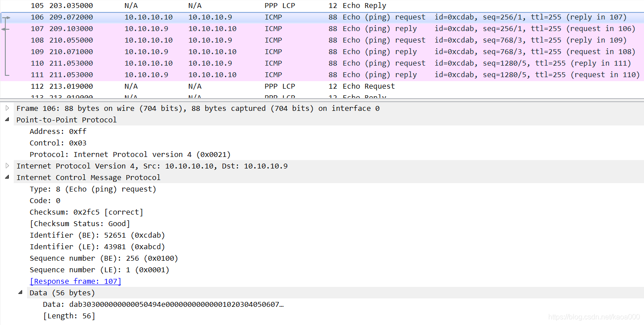Select Type: 8 (Echo (ping) request) field

93,189
